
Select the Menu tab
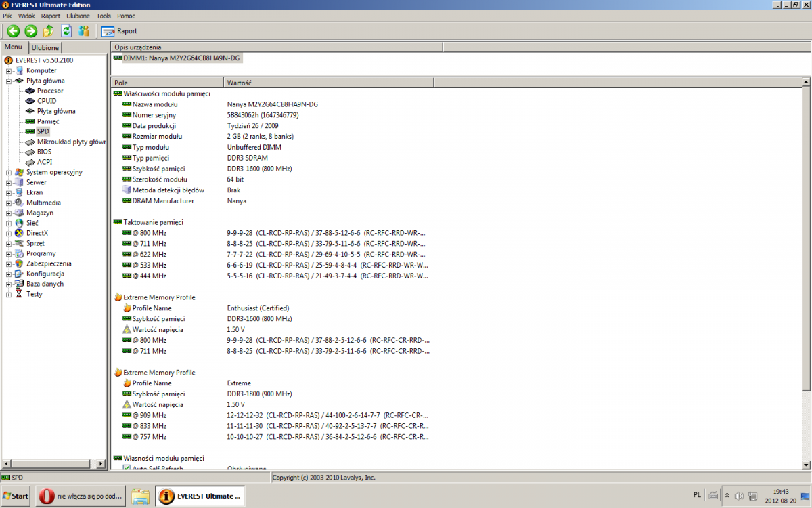tap(14, 47)
